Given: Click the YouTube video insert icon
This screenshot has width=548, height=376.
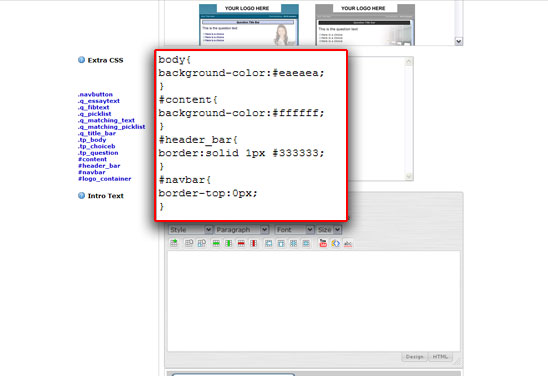Looking at the screenshot, I should 323,243.
